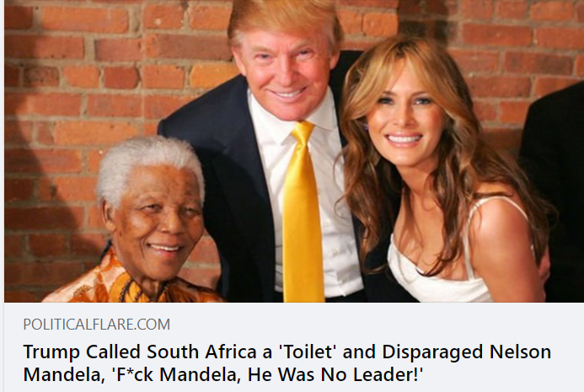Click the word "Disparaged" in the headline
Image resolution: width=584 pixels, height=392 pixels.
point(432,352)
